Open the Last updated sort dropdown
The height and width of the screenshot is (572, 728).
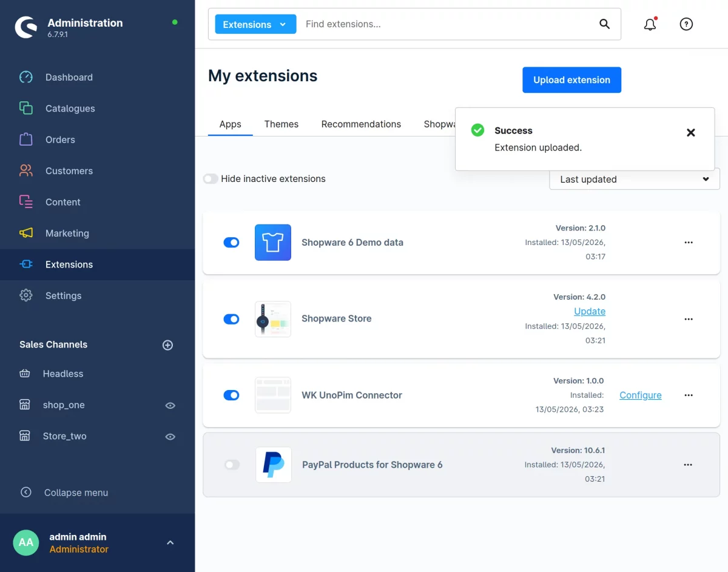click(x=635, y=180)
